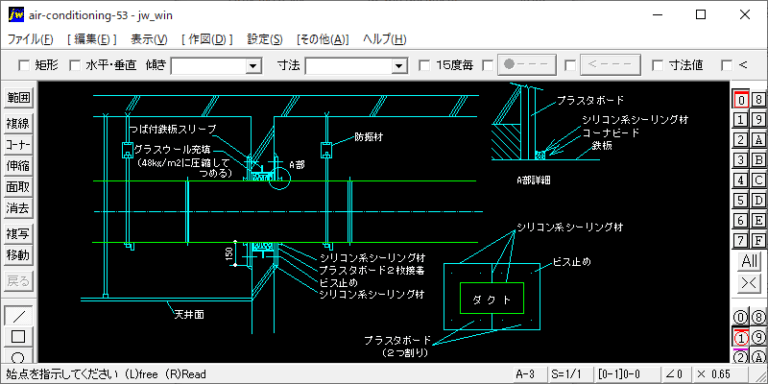Open the 設定(S) menu
Image resolution: width=768 pixels, height=384 pixels.
pyautogui.click(x=264, y=39)
